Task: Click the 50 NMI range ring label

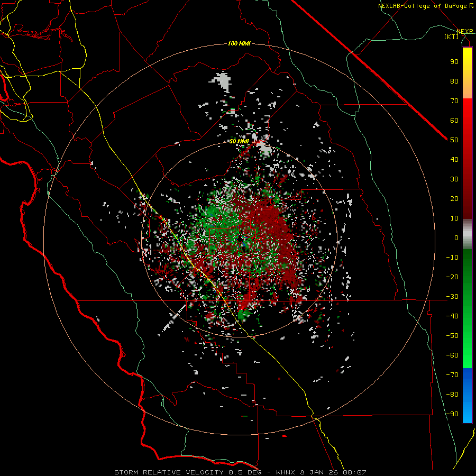Action: tap(239, 141)
